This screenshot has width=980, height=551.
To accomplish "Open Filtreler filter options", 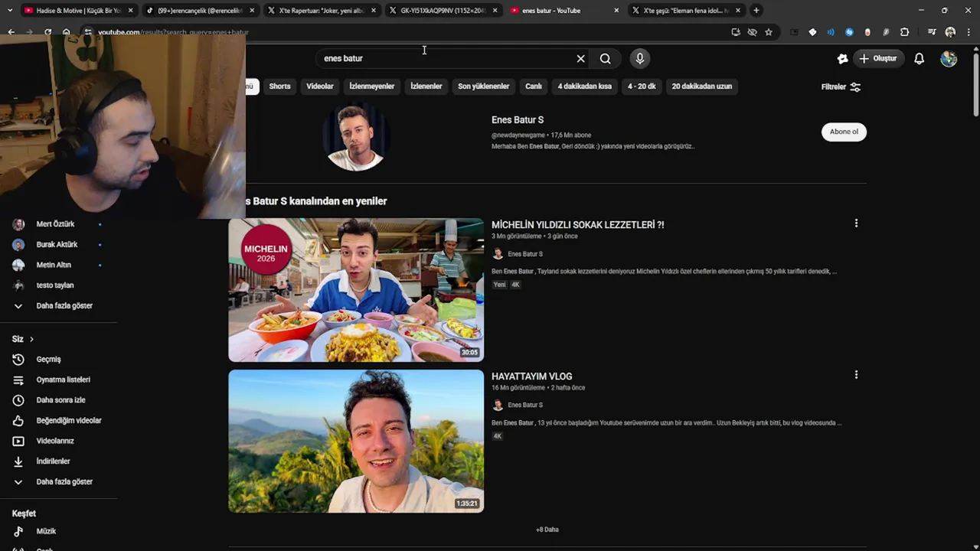I will (x=841, y=86).
